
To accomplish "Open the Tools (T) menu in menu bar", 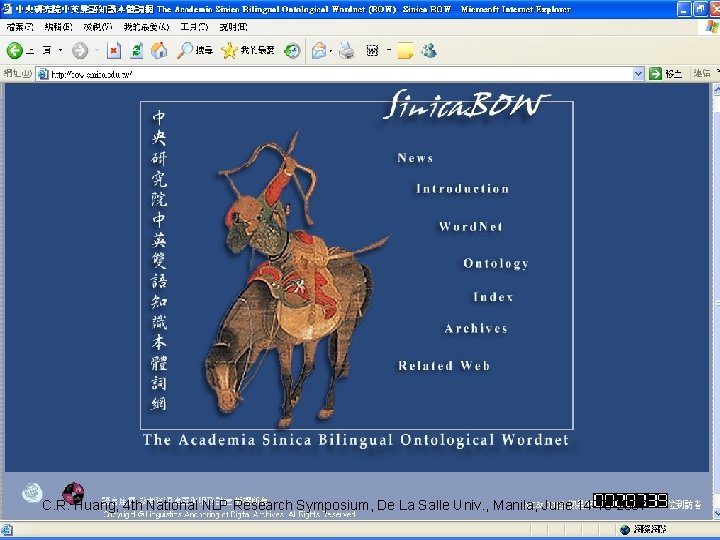I will point(194,27).
